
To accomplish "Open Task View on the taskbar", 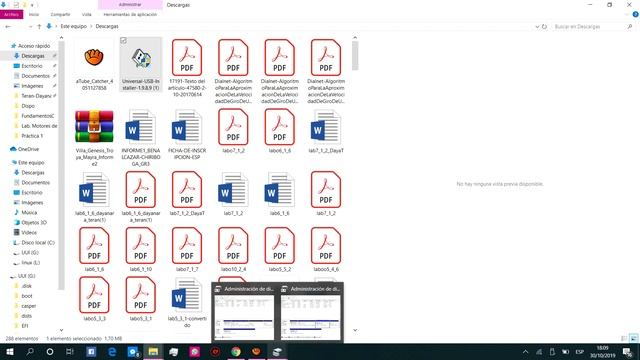I will 70,351.
